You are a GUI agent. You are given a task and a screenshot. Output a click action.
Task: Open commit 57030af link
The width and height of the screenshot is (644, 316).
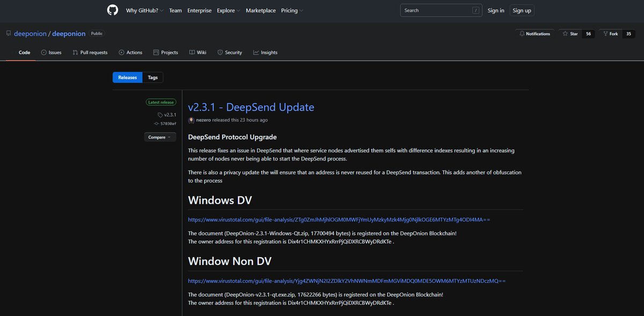click(165, 123)
